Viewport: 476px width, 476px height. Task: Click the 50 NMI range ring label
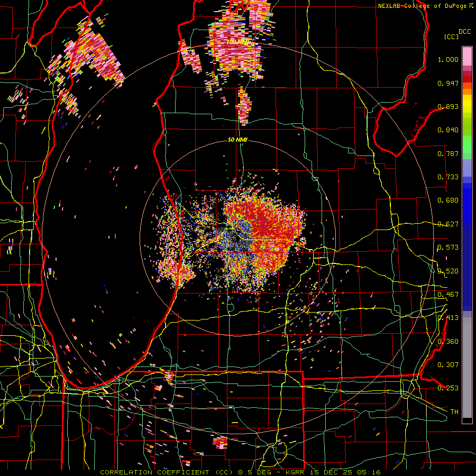[237, 140]
